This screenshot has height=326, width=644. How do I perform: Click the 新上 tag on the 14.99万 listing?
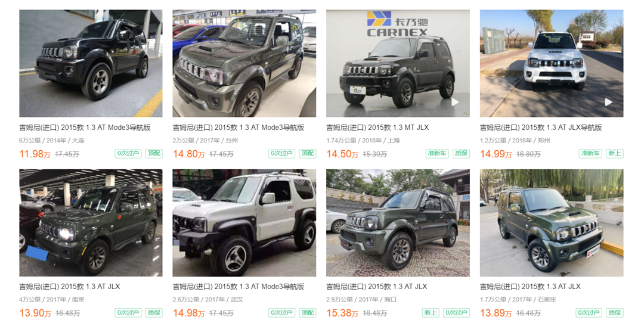[x=615, y=154]
